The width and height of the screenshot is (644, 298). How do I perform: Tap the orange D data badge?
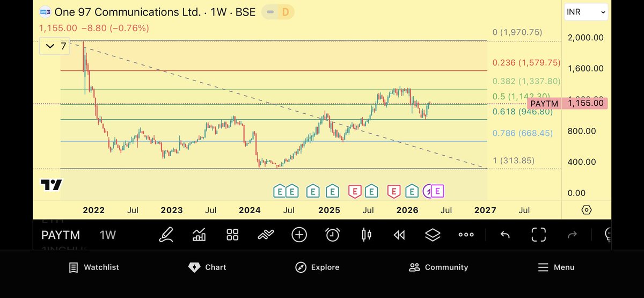[x=286, y=11]
